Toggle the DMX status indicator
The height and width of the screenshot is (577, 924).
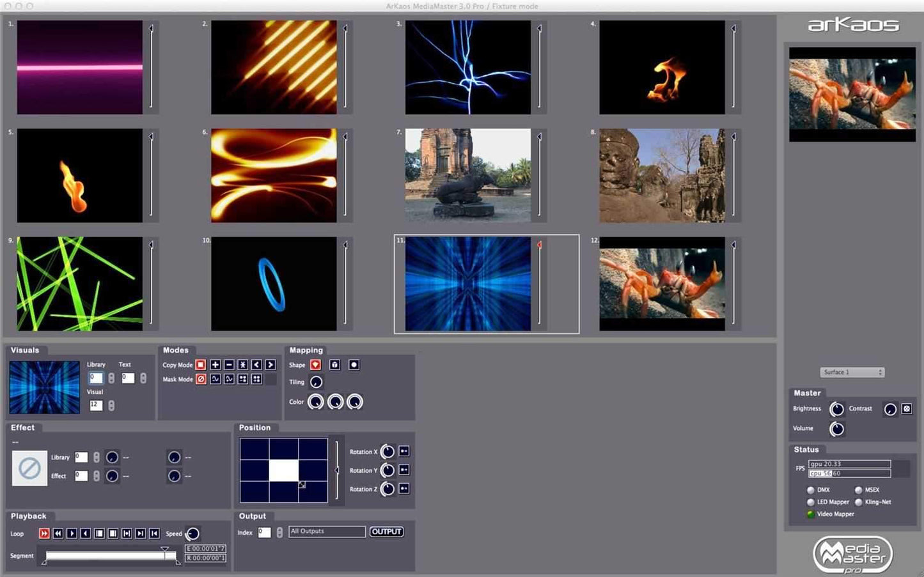811,490
